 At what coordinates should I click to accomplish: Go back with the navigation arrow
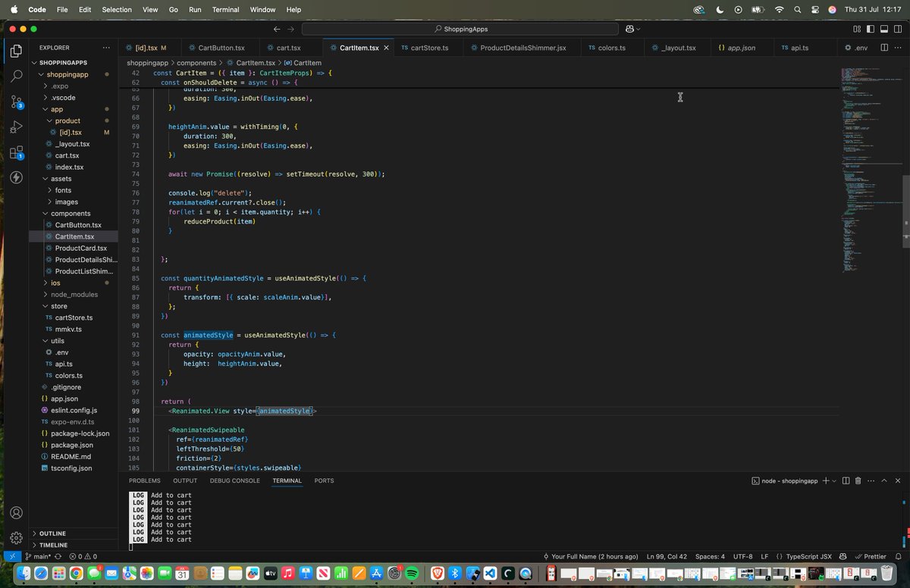(x=278, y=29)
